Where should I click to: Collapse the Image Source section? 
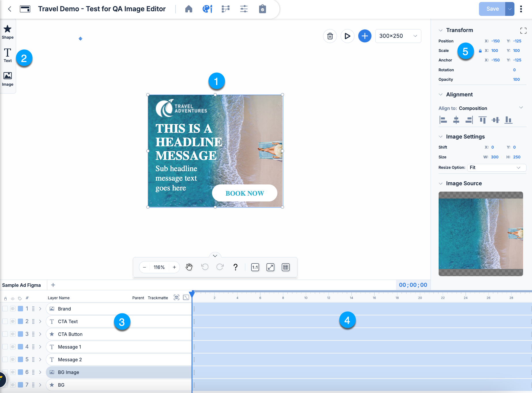tap(441, 184)
